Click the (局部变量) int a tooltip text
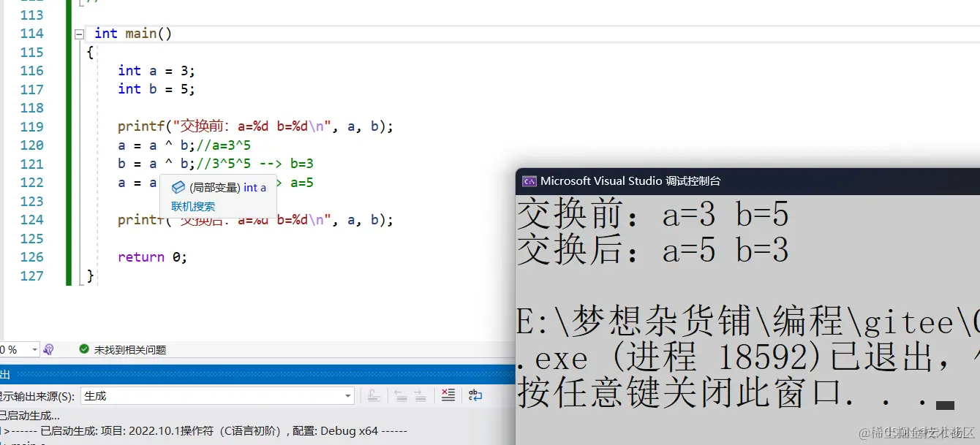Image resolution: width=980 pixels, height=445 pixels. (x=227, y=188)
